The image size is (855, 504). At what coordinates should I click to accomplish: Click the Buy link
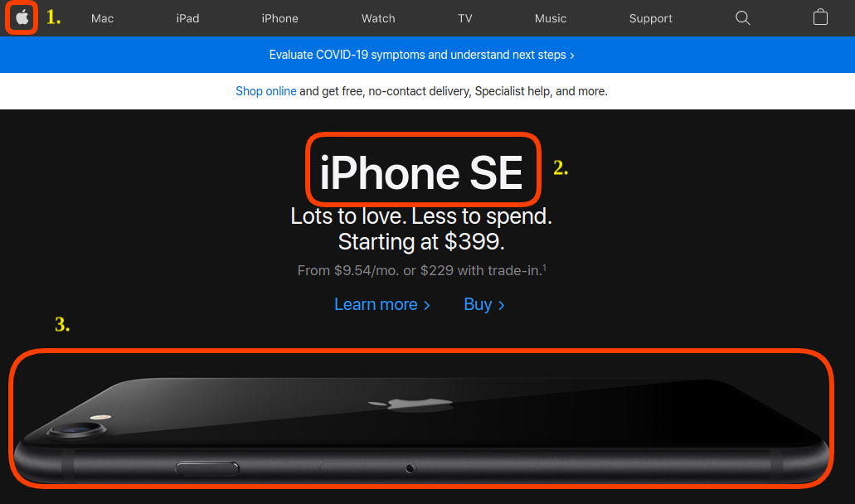484,304
